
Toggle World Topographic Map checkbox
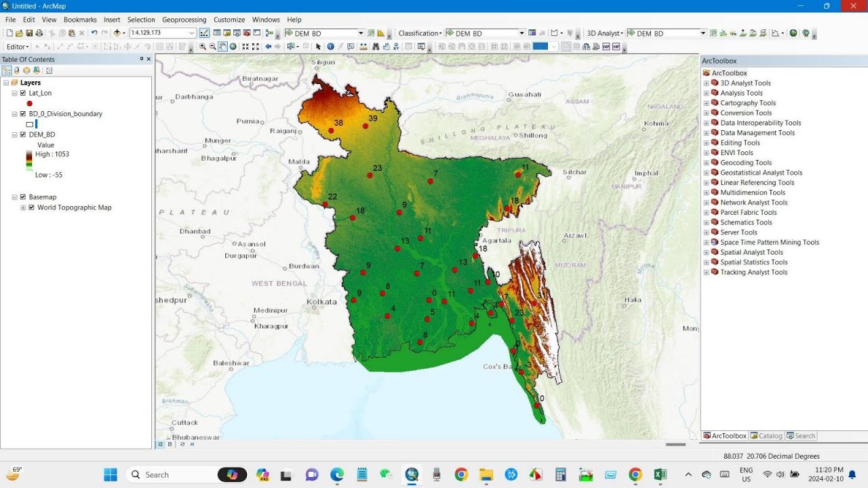tap(31, 207)
